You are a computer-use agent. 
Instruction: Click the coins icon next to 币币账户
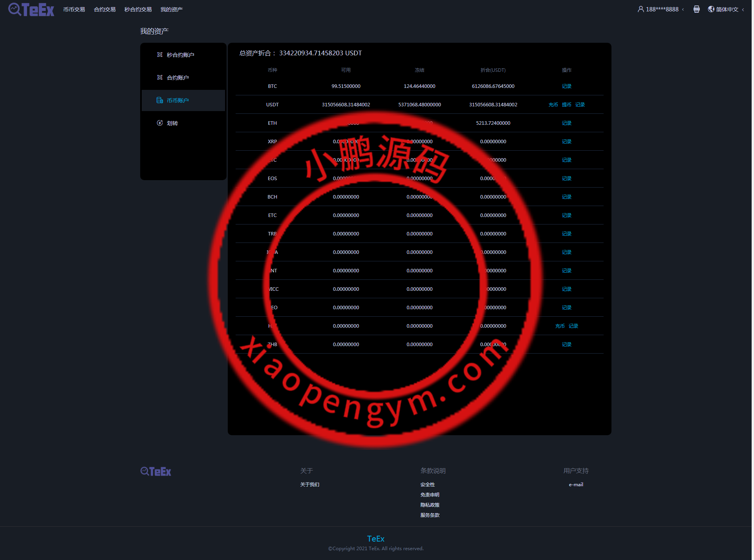coord(159,100)
